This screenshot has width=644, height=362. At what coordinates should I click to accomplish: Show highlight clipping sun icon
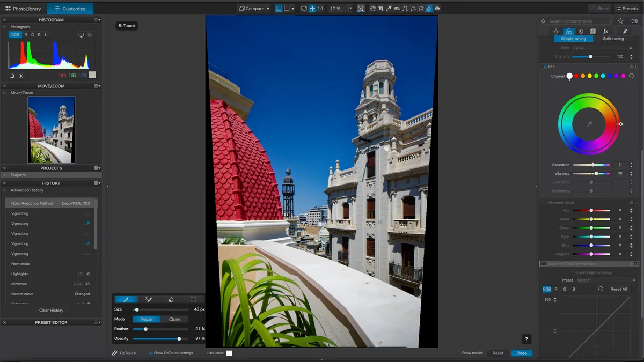point(21,76)
